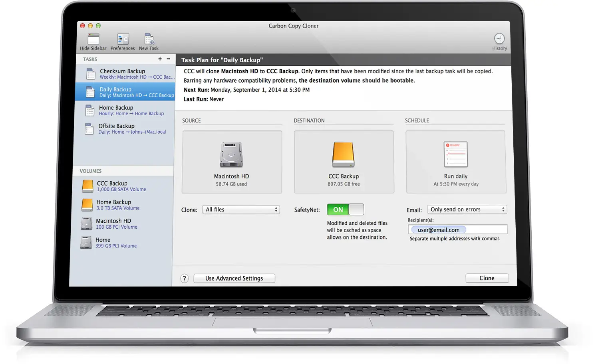Click the Macintosh HD source disk icon
596x364 pixels.
click(x=231, y=155)
